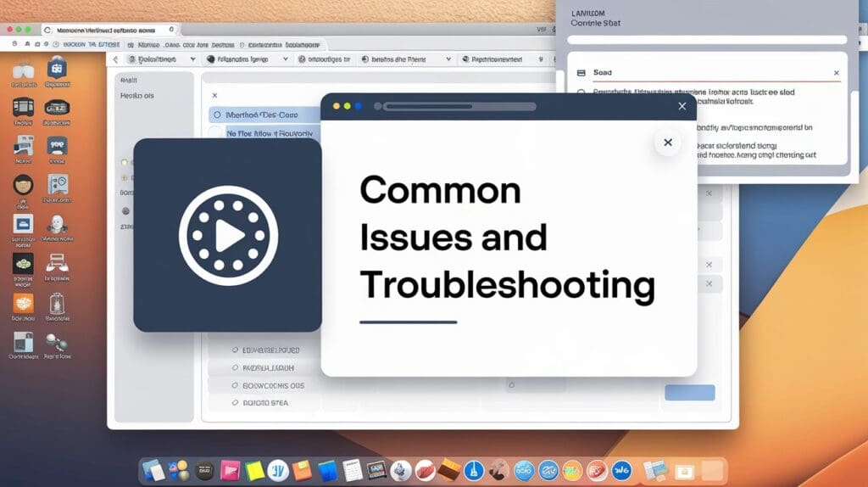This screenshot has height=487, width=868.
Task: Click 'Heoito ois' in the left sidebar
Action: click(136, 96)
